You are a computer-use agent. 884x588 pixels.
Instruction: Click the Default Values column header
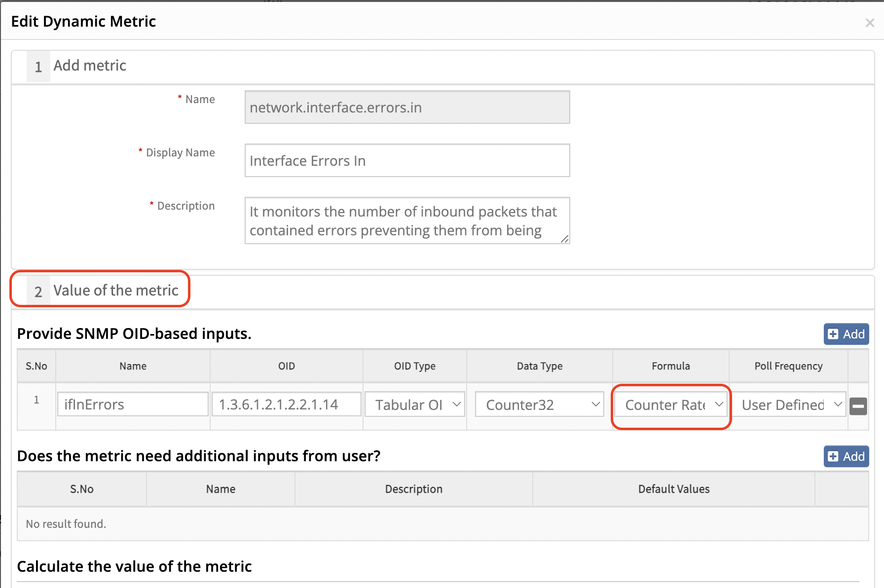point(673,489)
